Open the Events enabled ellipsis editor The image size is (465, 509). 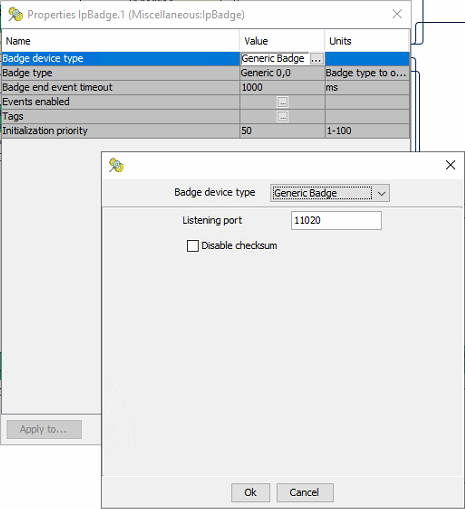(x=283, y=102)
